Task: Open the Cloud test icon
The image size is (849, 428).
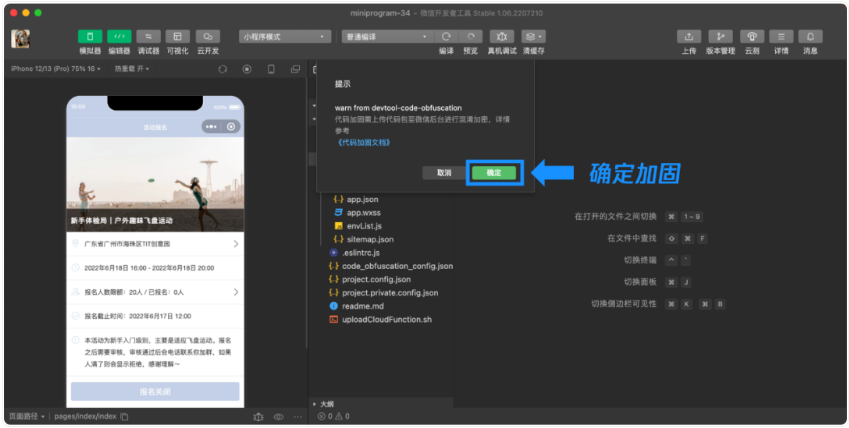Action: (x=752, y=37)
